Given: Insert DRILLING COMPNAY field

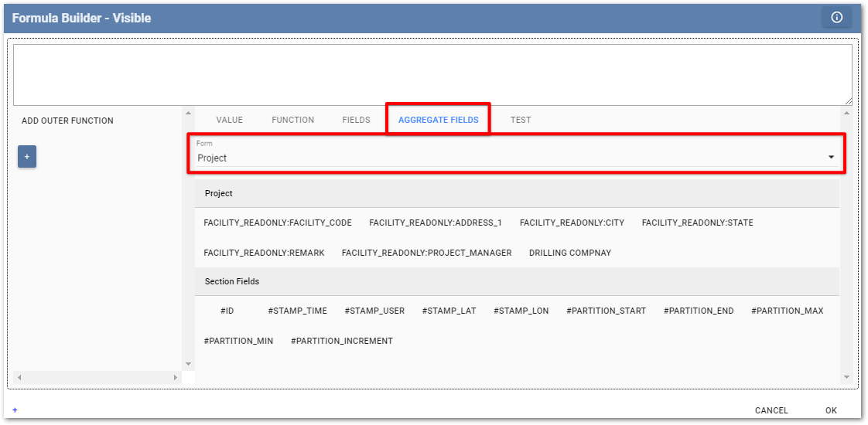Looking at the screenshot, I should pyautogui.click(x=570, y=253).
